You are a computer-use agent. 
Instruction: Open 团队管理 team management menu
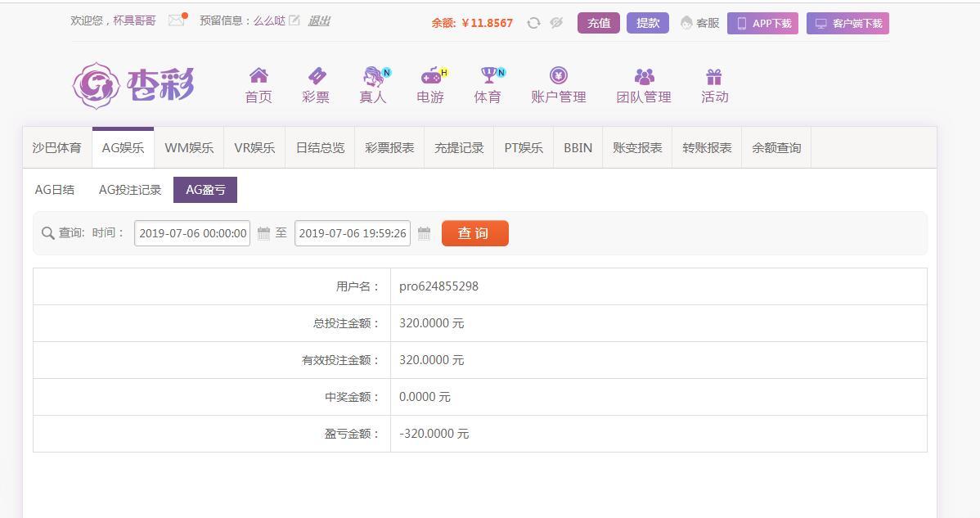coord(644,86)
